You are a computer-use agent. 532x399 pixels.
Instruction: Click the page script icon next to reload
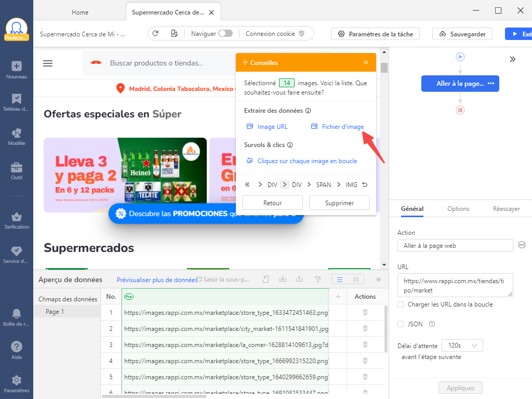click(174, 33)
